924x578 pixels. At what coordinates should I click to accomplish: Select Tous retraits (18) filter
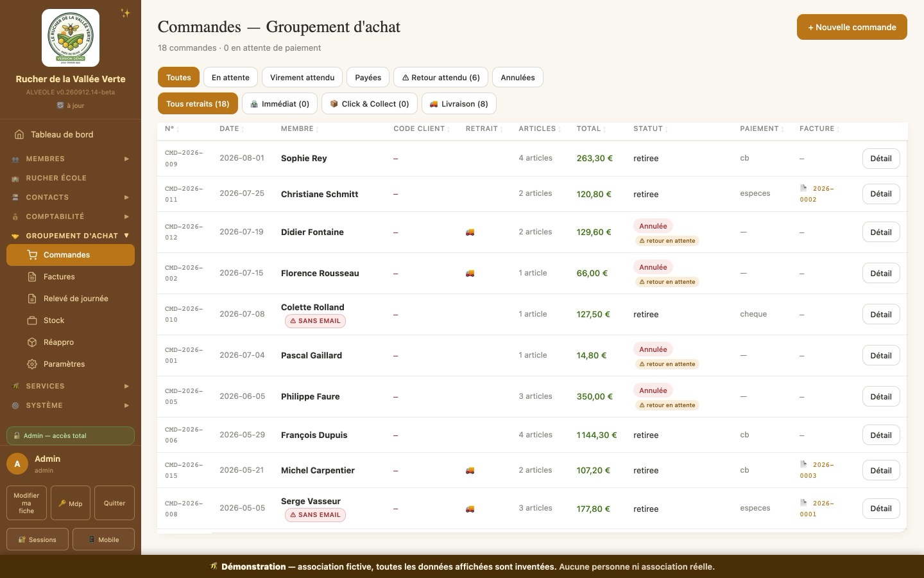click(x=198, y=104)
